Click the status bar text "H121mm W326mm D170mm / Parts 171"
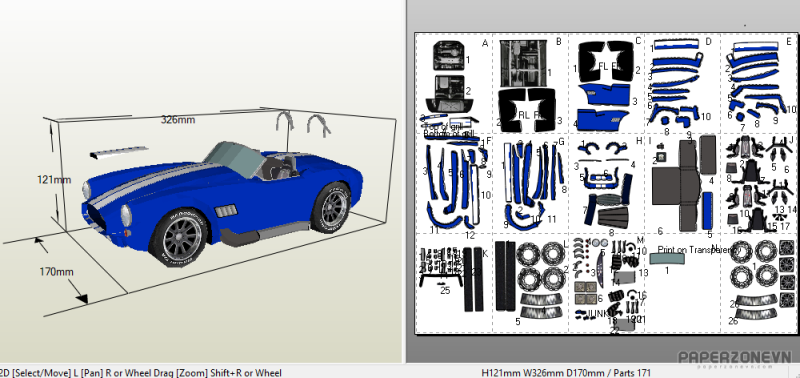Viewport: 800px width, 378px height. pyautogui.click(x=566, y=373)
